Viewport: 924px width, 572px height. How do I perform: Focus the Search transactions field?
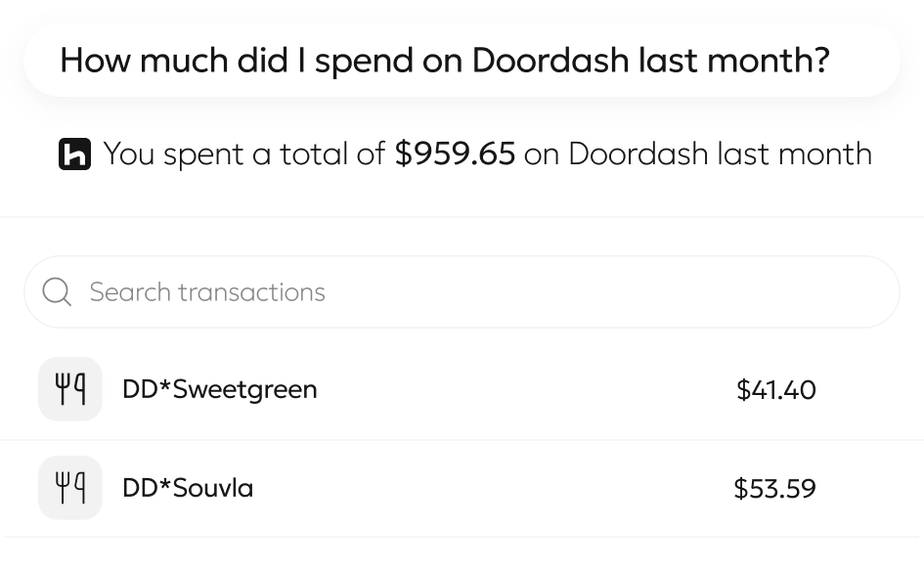[462, 292]
